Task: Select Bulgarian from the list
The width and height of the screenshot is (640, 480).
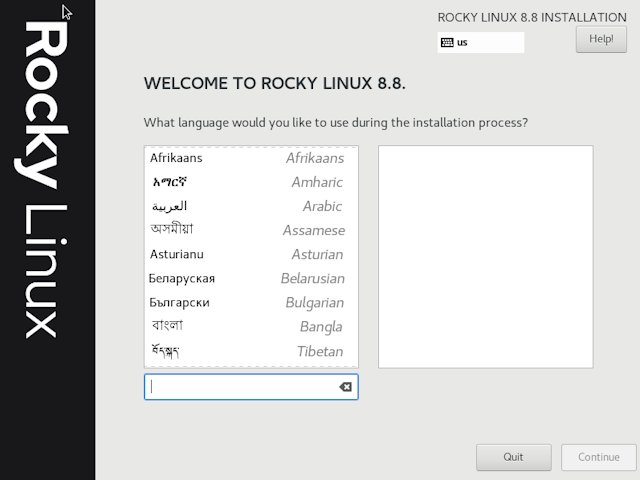Action: [246, 302]
